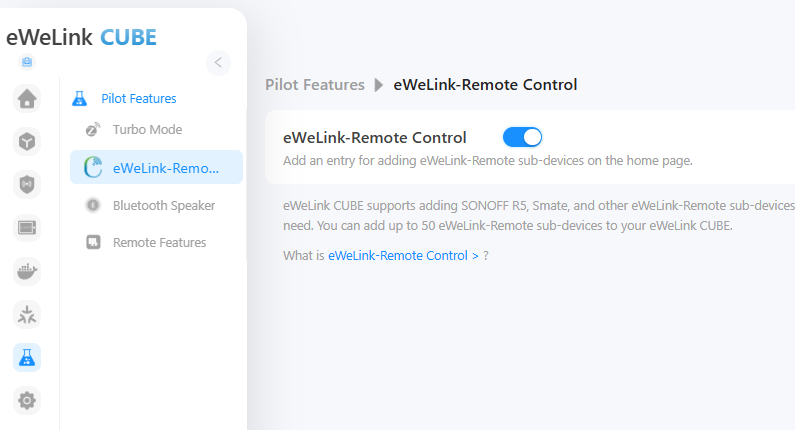The width and height of the screenshot is (795, 430).
Task: Open the Bluetooth Speaker menu item
Action: pos(163,205)
